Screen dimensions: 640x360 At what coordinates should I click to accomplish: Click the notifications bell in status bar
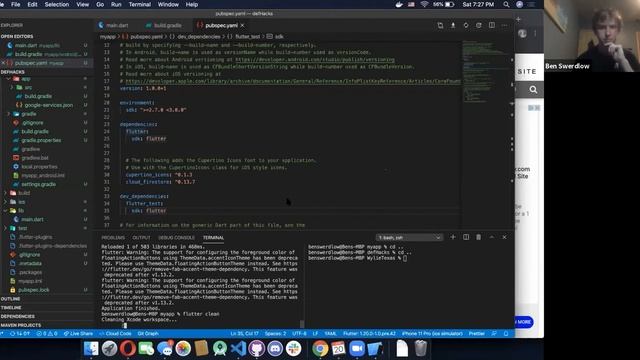[506, 333]
